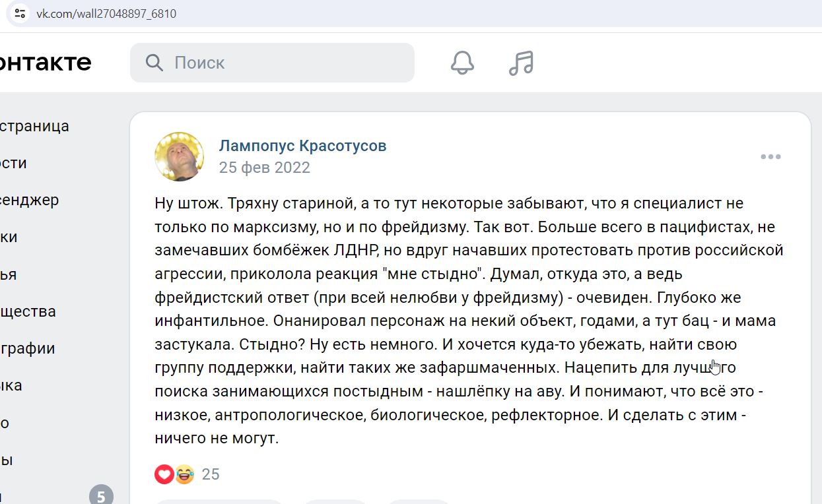Click the unread counter badge showing 5

101,496
